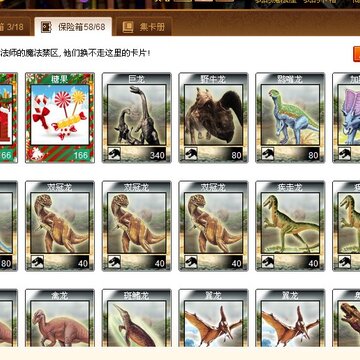Click the dinosaur theme icon on 巨龙 card
Image resolution: width=360 pixels, height=360 pixels.
[114, 154]
